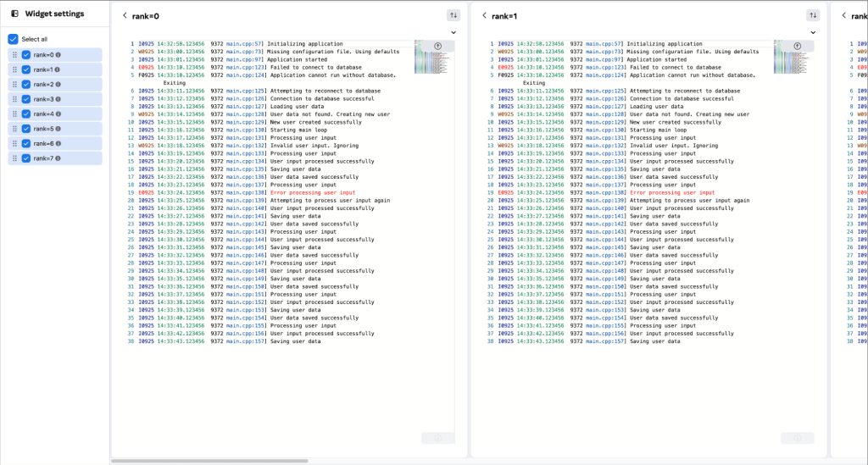Toggle the rank=7 checkbox
868x465 pixels.
pyautogui.click(x=26, y=158)
